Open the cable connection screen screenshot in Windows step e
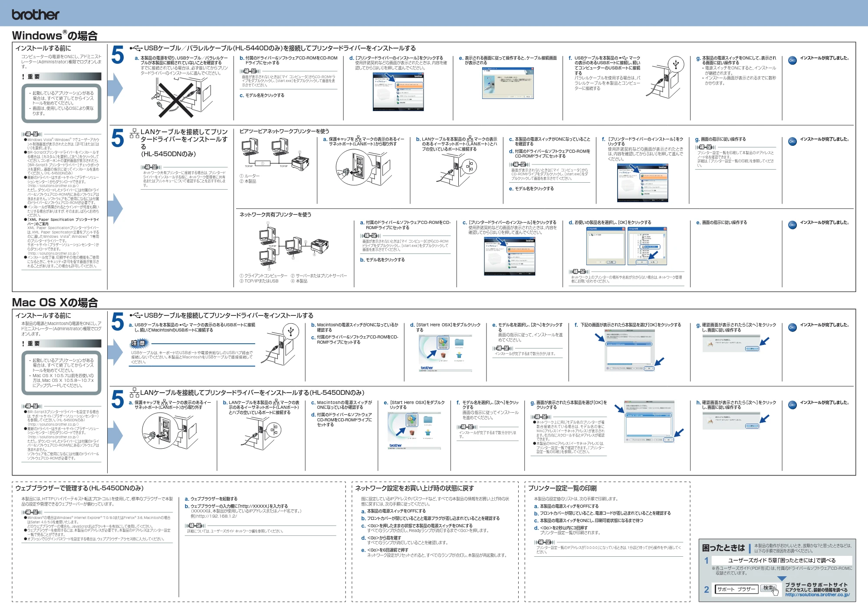The height and width of the screenshot is (614, 868). [x=508, y=83]
